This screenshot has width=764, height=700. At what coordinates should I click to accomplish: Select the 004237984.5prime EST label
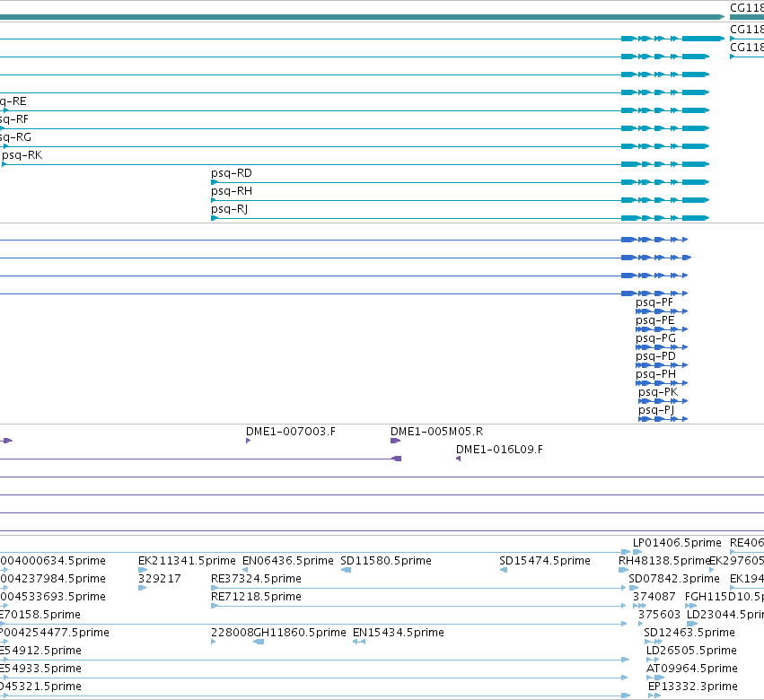(x=53, y=579)
